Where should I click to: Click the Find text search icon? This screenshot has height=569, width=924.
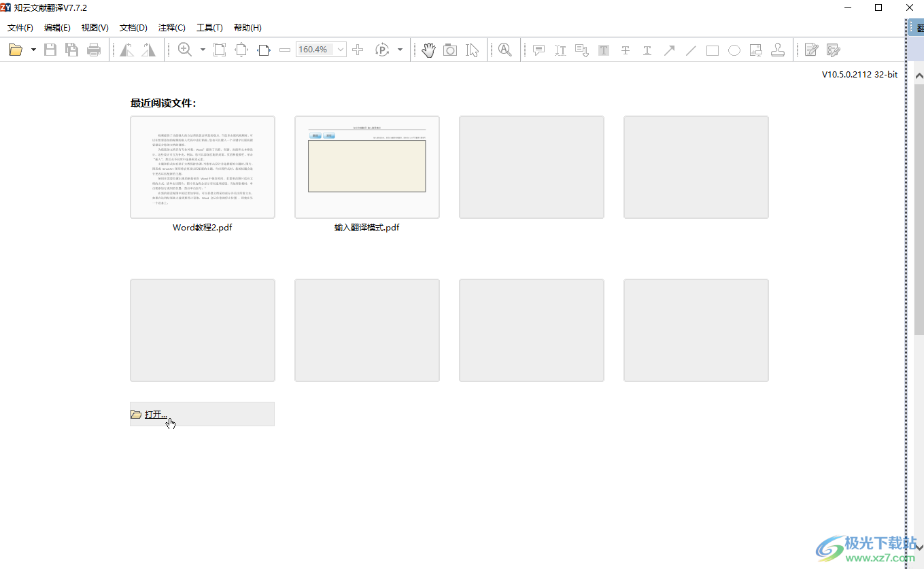pos(504,50)
